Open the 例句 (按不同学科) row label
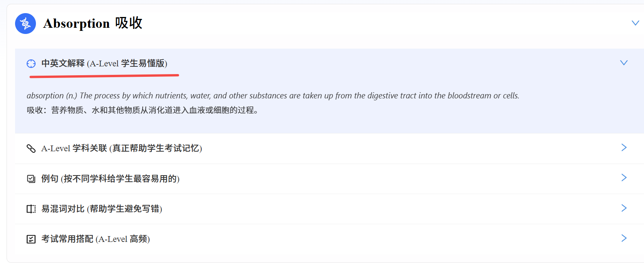Image resolution: width=644 pixels, height=267 pixels. pyautogui.click(x=110, y=179)
